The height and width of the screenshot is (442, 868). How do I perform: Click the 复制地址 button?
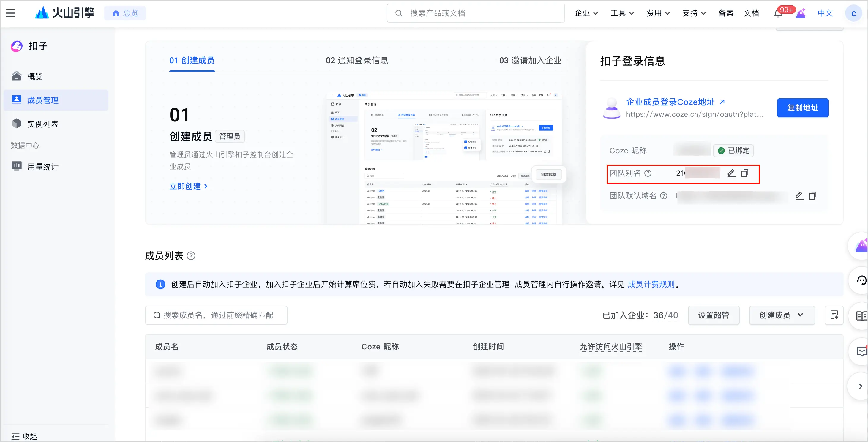[803, 108]
